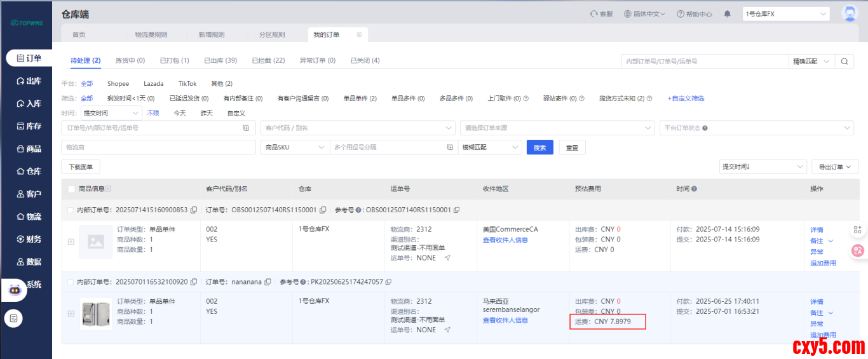The width and height of the screenshot is (868, 359).
Task: Click the 物流商 input field
Action: [158, 147]
